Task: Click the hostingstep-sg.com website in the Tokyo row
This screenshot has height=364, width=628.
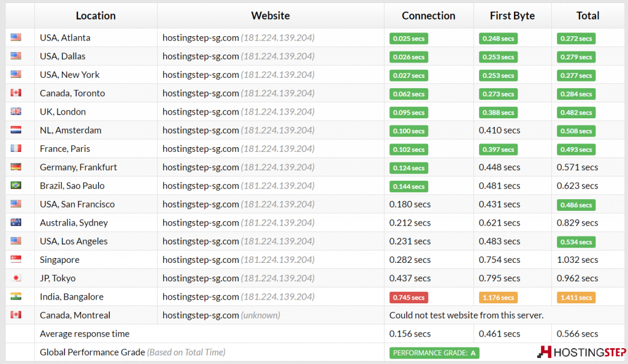Action: 239,278
